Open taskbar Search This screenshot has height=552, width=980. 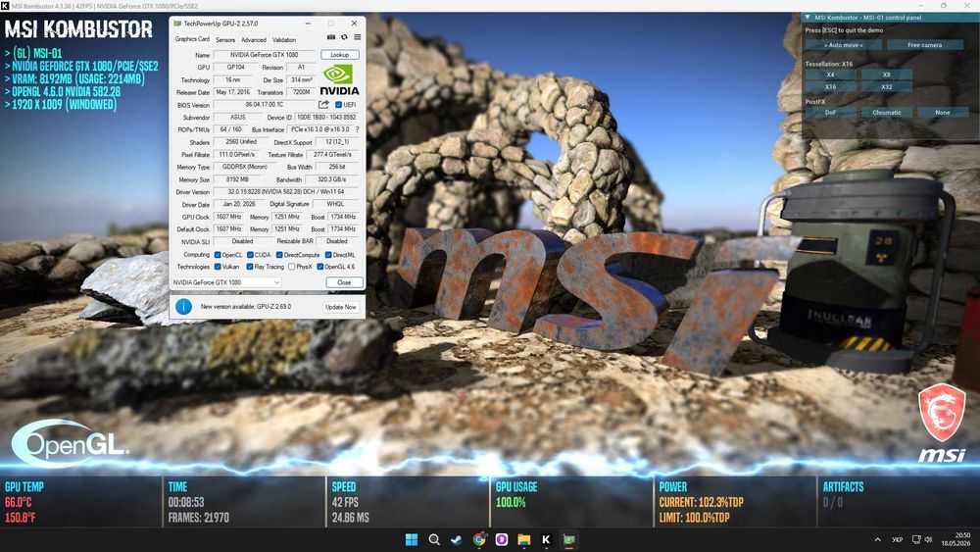pyautogui.click(x=434, y=539)
